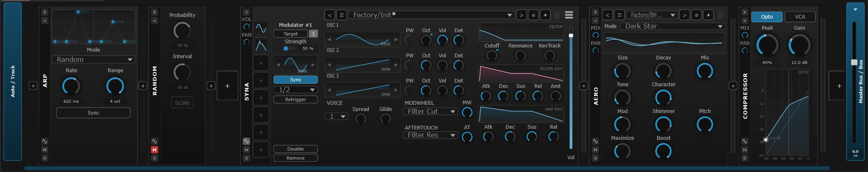
Task: Mute the AERO module
Action: 595,150
